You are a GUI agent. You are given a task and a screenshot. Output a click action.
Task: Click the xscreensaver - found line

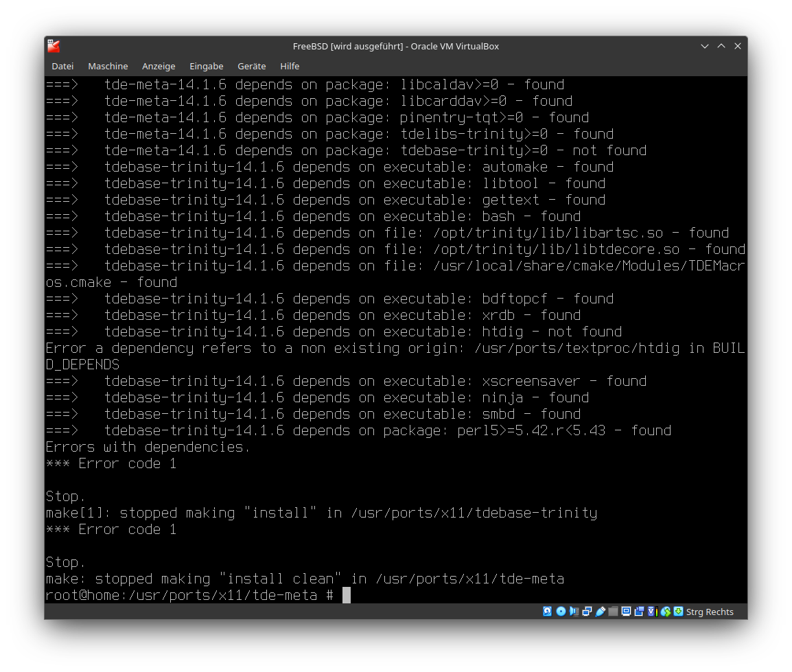[x=346, y=381]
